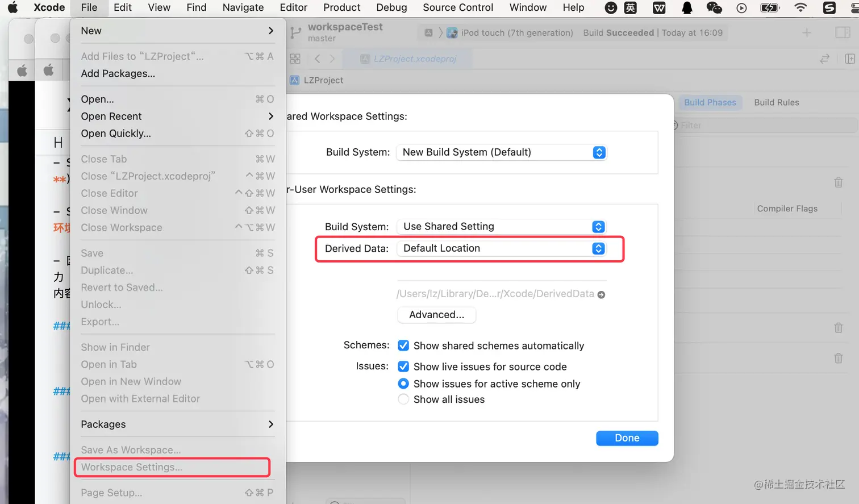
Task: Click the Advanced... button
Action: [436, 315]
